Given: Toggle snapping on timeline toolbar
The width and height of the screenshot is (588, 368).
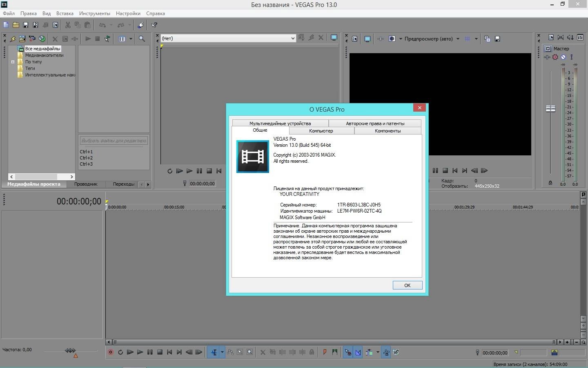Looking at the screenshot, I should [x=348, y=352].
